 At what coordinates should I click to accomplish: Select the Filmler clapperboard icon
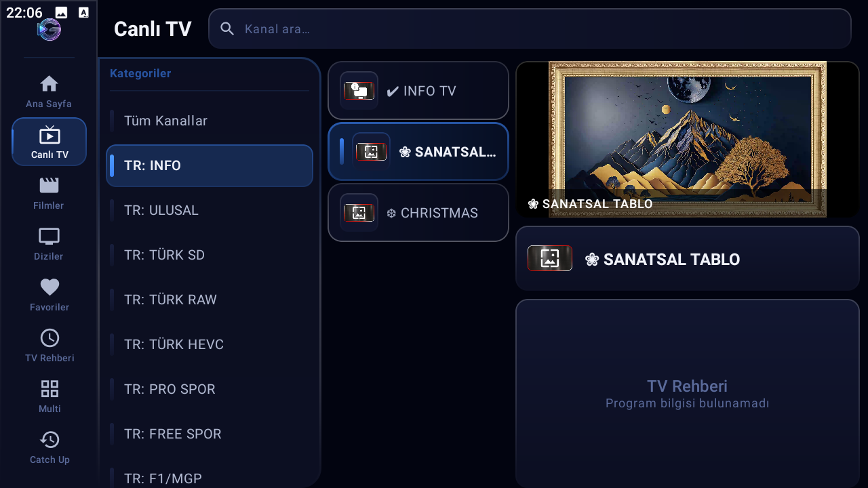pos(49,186)
